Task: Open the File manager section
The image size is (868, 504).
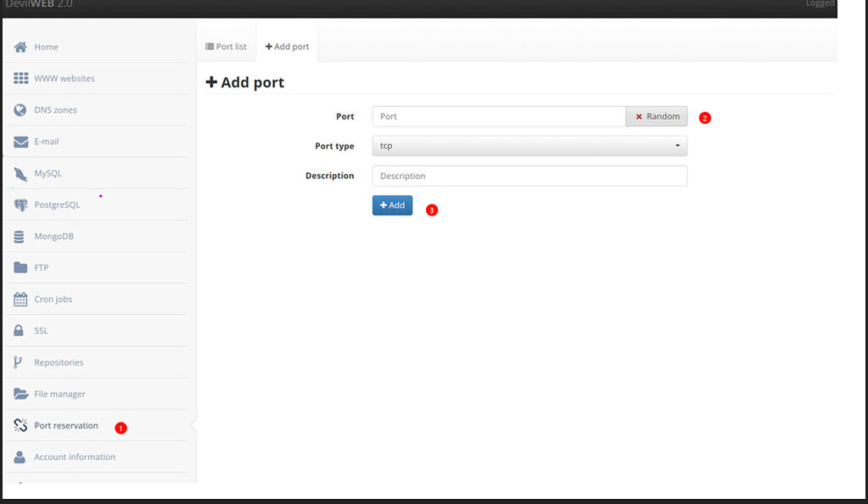Action: (x=59, y=395)
